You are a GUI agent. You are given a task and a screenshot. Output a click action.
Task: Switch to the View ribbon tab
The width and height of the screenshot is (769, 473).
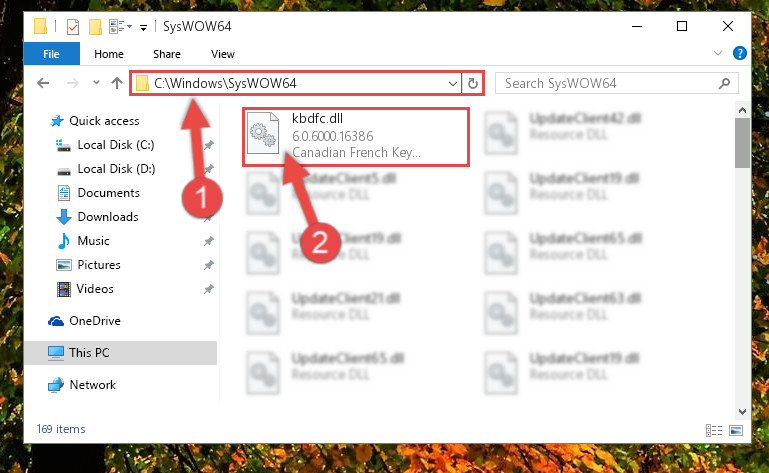223,54
